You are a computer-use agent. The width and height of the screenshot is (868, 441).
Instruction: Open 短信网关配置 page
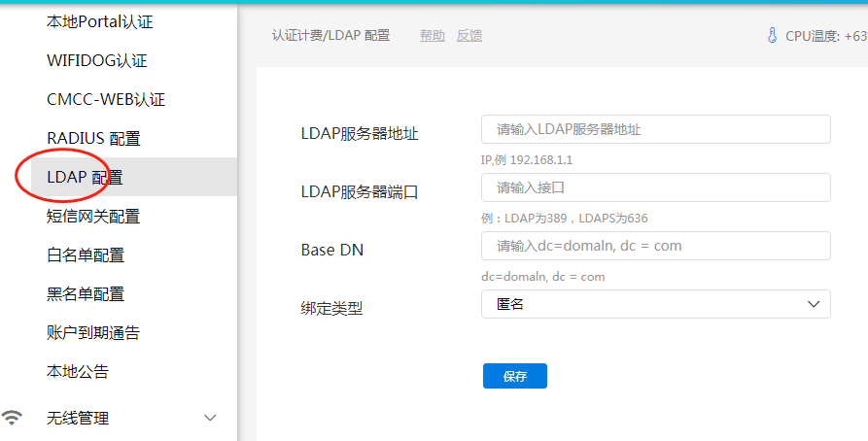(x=93, y=216)
